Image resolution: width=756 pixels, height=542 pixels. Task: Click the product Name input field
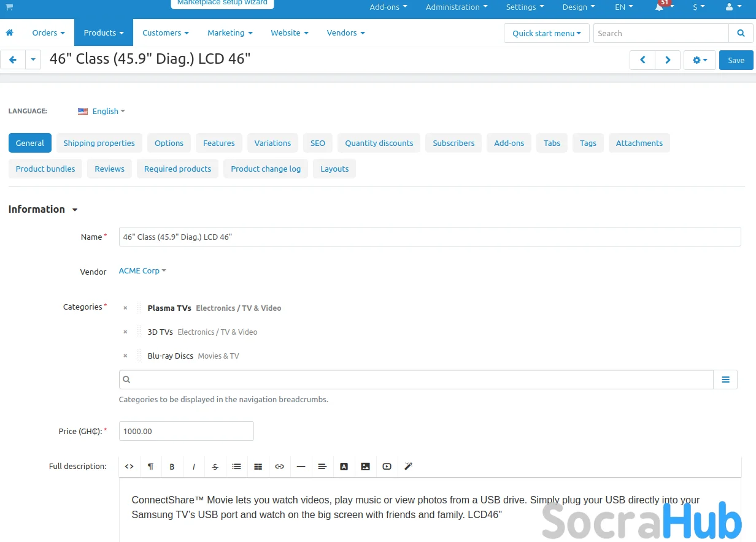pos(430,237)
